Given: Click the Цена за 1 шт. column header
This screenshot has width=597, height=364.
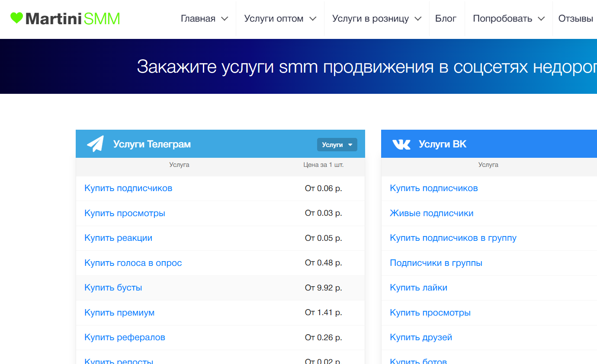Looking at the screenshot, I should [324, 165].
